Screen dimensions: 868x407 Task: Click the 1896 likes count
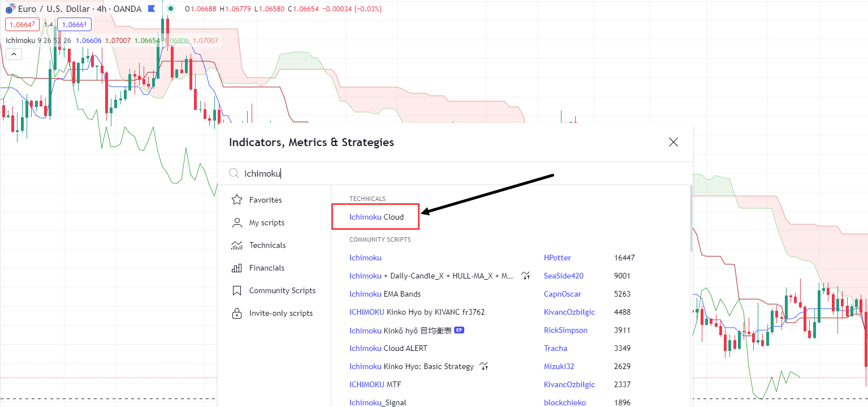click(622, 402)
